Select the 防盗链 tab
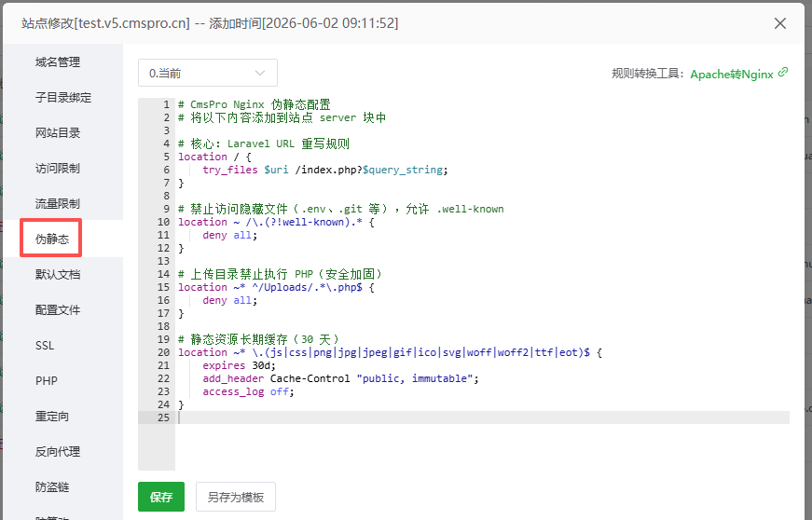 pos(52,487)
